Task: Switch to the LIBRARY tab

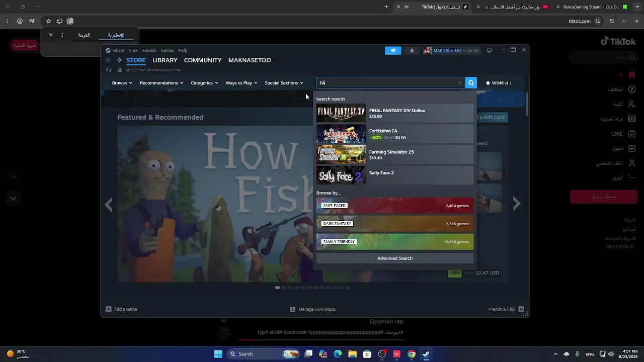Action: tap(165, 60)
